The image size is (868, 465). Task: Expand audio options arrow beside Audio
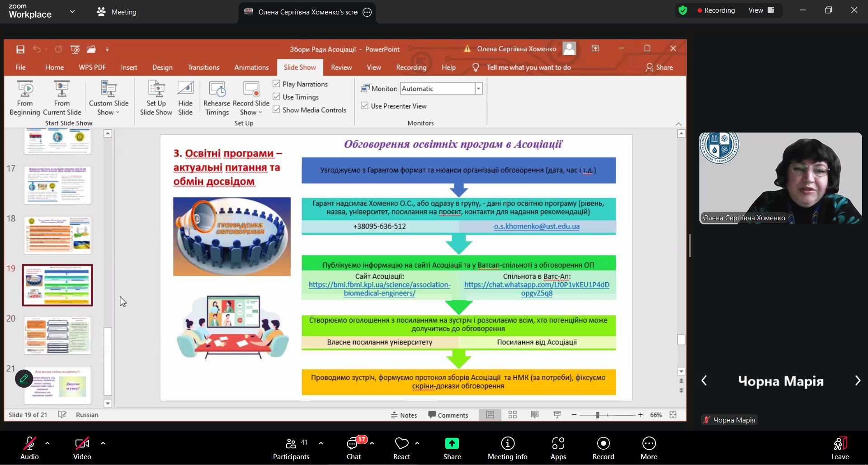click(x=47, y=444)
